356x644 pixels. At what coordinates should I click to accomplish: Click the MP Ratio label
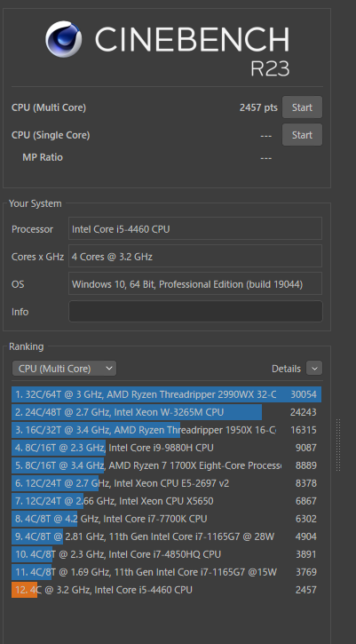(43, 157)
